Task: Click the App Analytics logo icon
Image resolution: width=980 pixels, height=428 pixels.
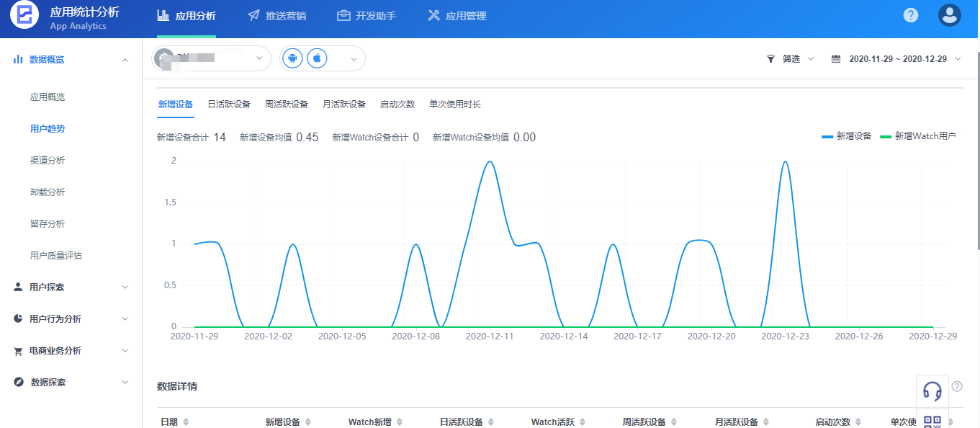Action: 24,15
